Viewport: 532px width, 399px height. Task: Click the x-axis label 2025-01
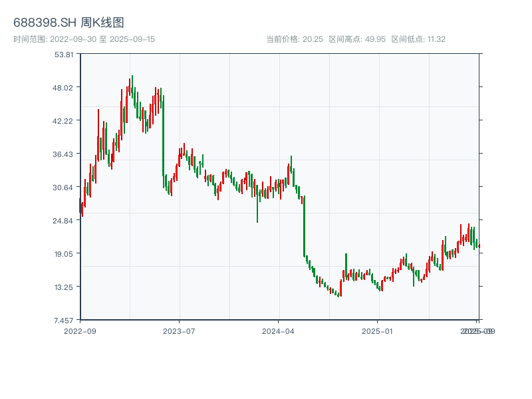pyautogui.click(x=377, y=331)
